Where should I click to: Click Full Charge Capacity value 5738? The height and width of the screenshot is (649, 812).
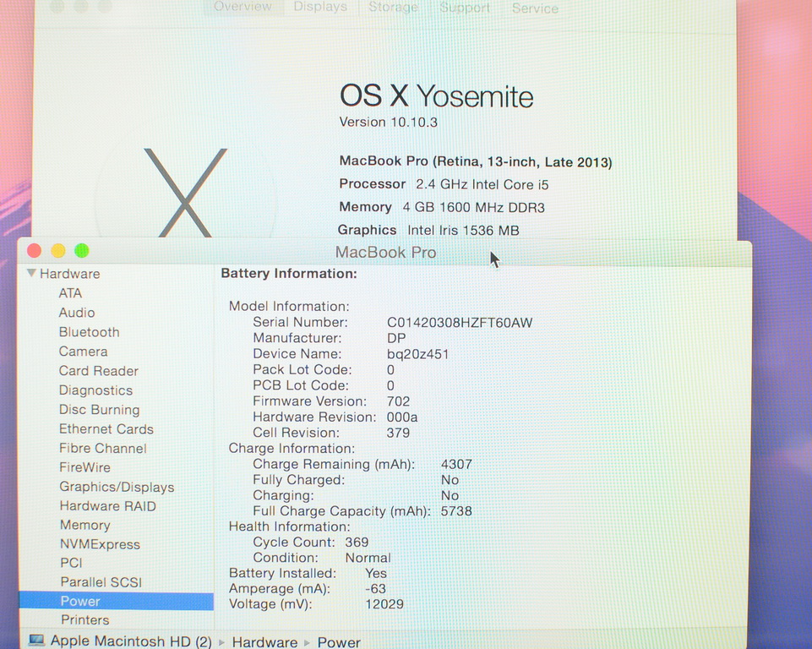pyautogui.click(x=456, y=511)
